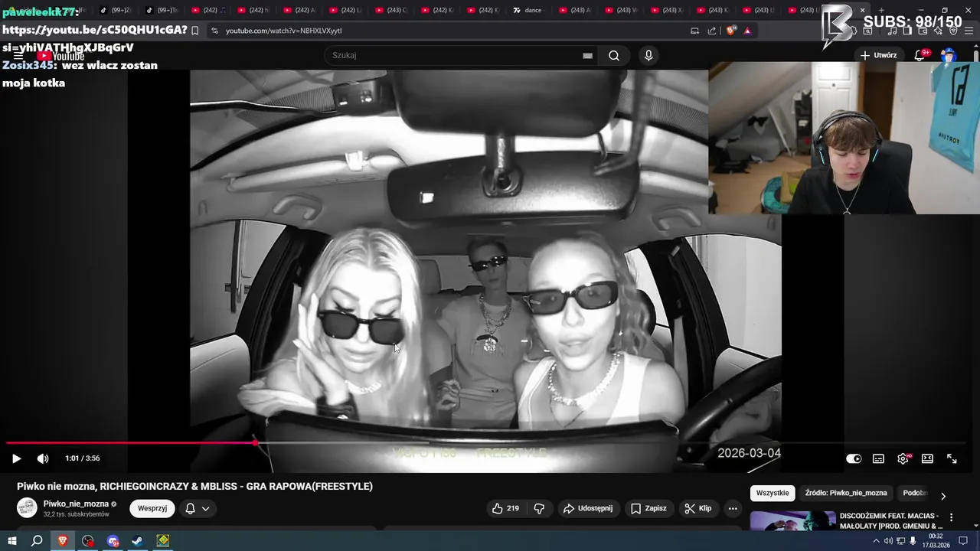Open the DISCODŻEMIK recommended video thumbnail

[x=792, y=521]
